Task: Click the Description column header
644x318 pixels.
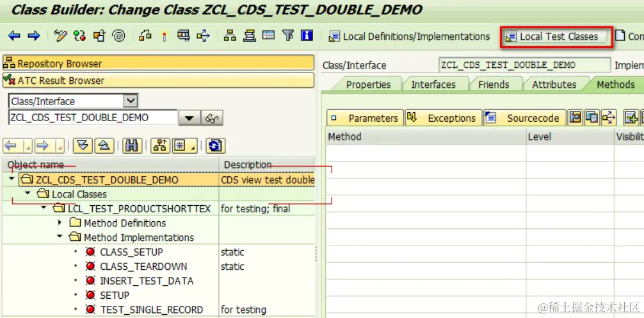Action: [267, 165]
